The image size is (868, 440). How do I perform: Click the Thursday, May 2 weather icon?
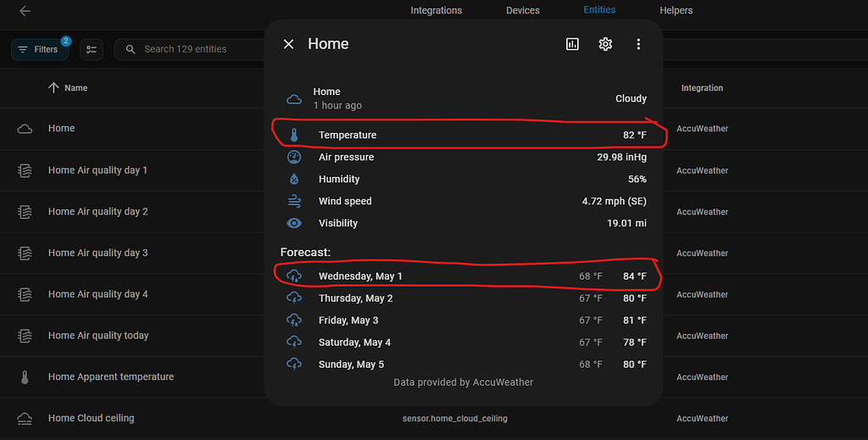tap(294, 298)
